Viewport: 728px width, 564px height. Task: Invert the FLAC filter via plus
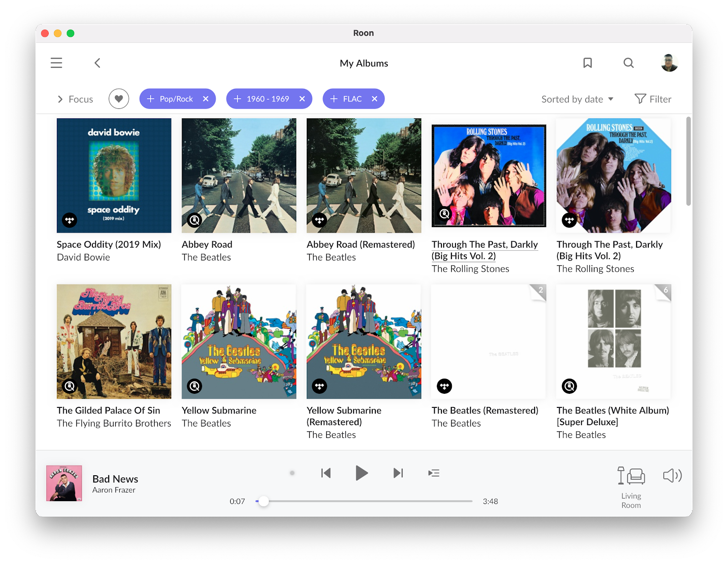point(334,99)
